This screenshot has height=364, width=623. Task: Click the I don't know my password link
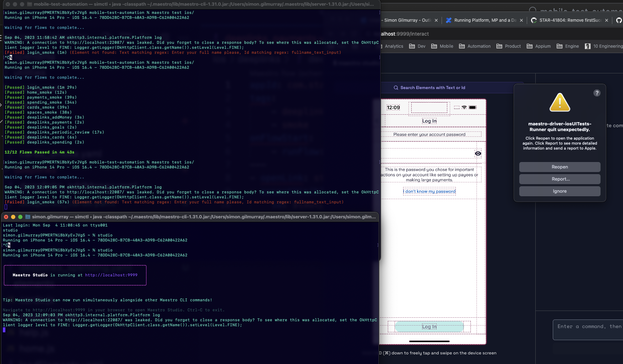point(429,191)
